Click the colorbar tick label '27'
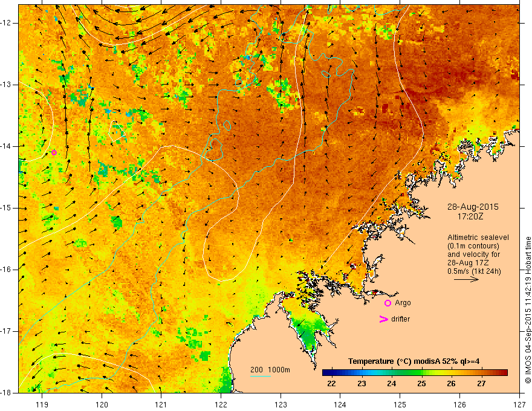Image resolution: width=532 pixels, height=411 pixels. (481, 384)
